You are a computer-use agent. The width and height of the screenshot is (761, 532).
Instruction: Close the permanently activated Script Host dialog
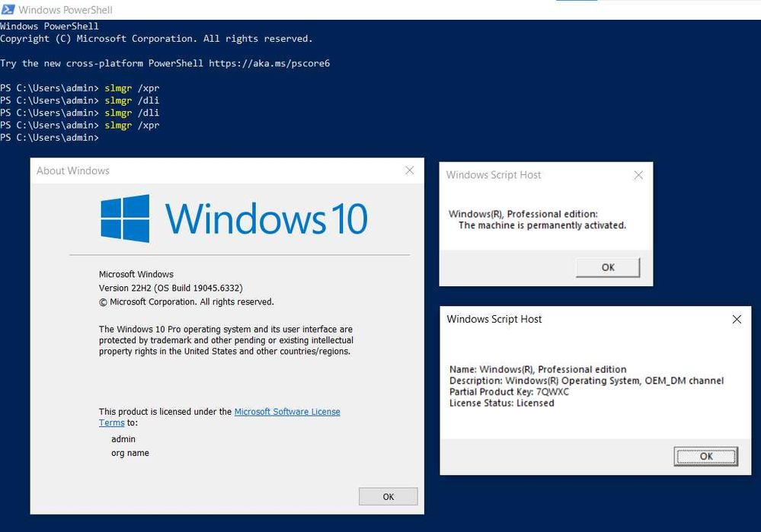pos(638,175)
